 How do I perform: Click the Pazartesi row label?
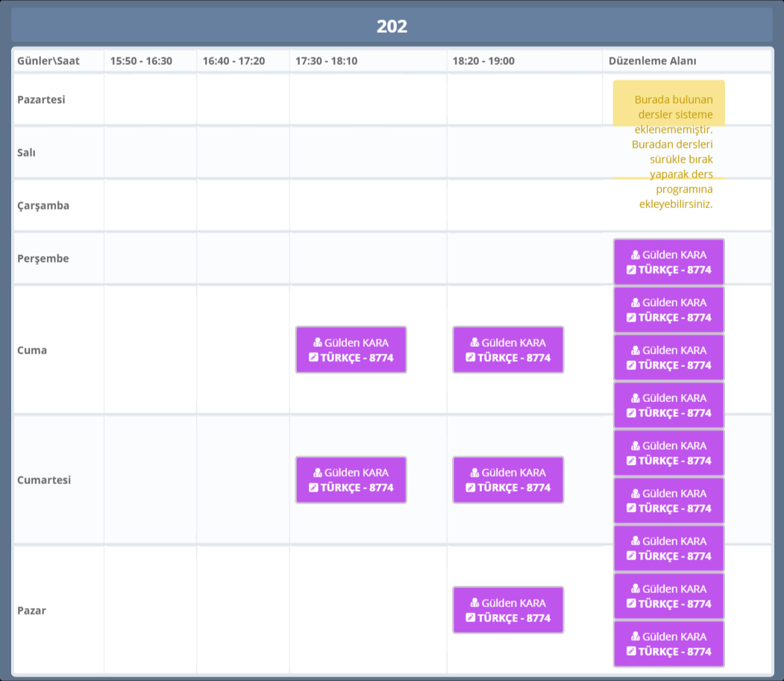(41, 99)
